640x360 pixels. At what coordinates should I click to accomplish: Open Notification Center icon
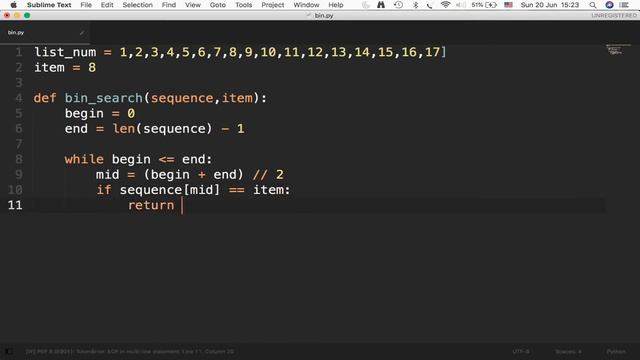pyautogui.click(x=624, y=5)
